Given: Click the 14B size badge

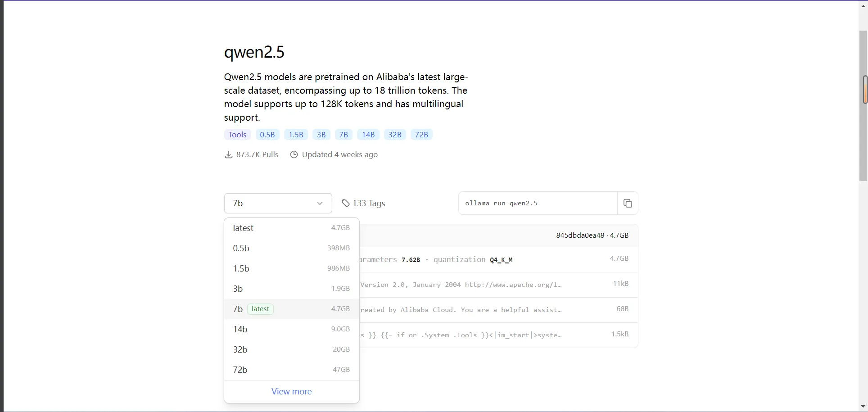Looking at the screenshot, I should [x=368, y=135].
